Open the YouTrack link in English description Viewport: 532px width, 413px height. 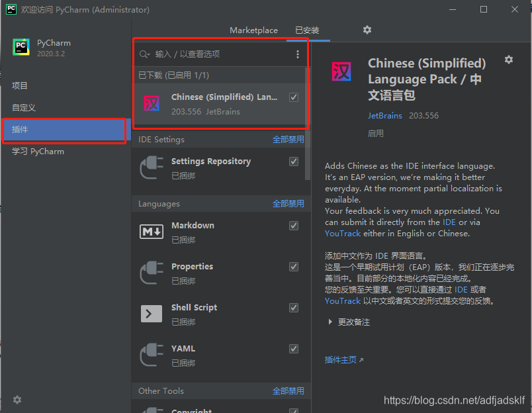coord(343,234)
